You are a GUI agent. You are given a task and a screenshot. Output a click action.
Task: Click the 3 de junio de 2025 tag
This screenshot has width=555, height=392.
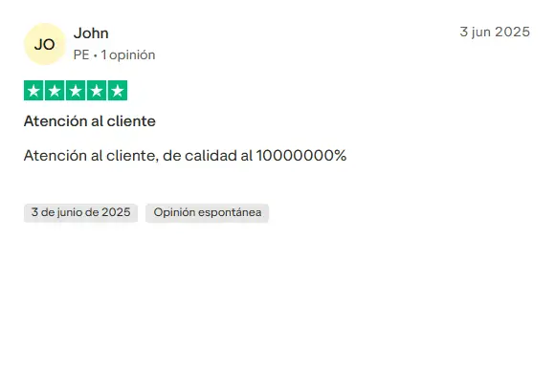[80, 212]
